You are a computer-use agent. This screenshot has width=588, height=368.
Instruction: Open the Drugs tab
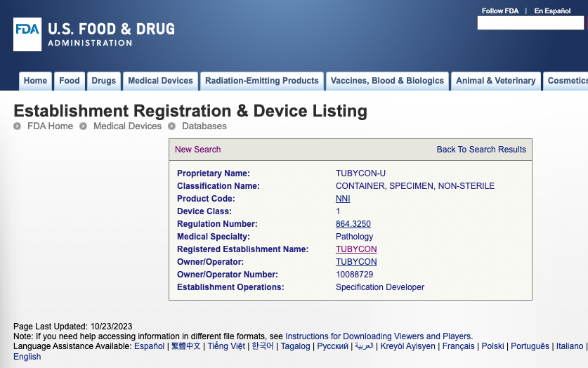coord(103,81)
